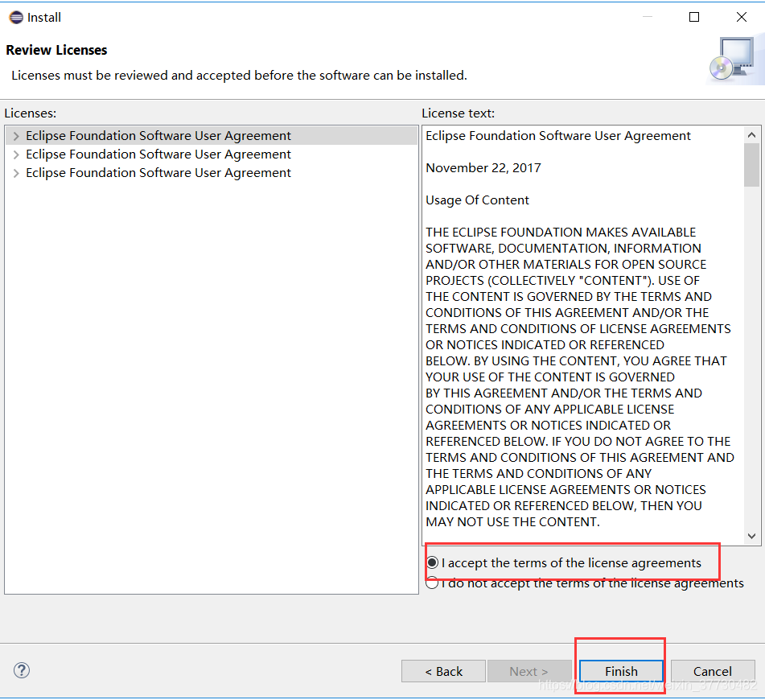Go back with the < Back button

pos(443,671)
